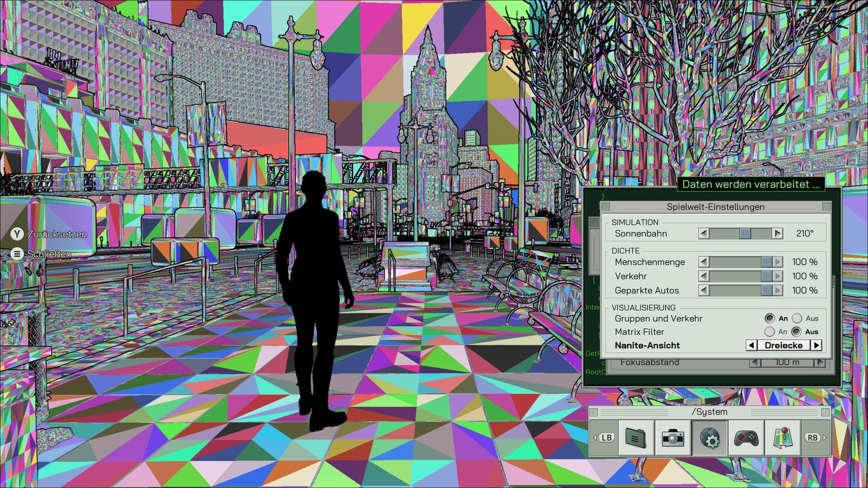Turn Matrix Filter to An
Screen dimensions: 868x488
770,331
